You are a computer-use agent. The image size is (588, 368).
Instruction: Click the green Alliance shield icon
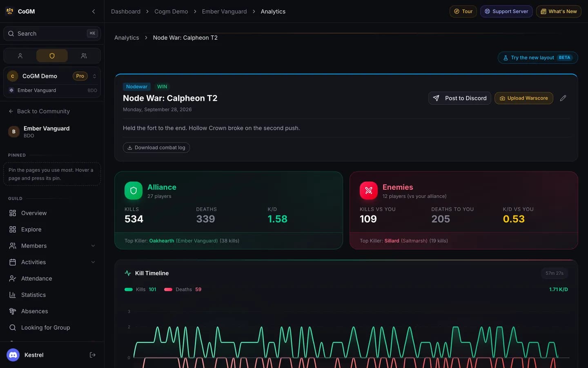[134, 191]
